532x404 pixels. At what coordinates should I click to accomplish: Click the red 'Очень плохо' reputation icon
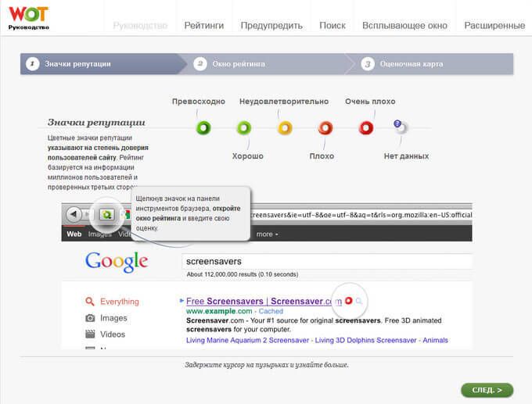click(x=366, y=128)
